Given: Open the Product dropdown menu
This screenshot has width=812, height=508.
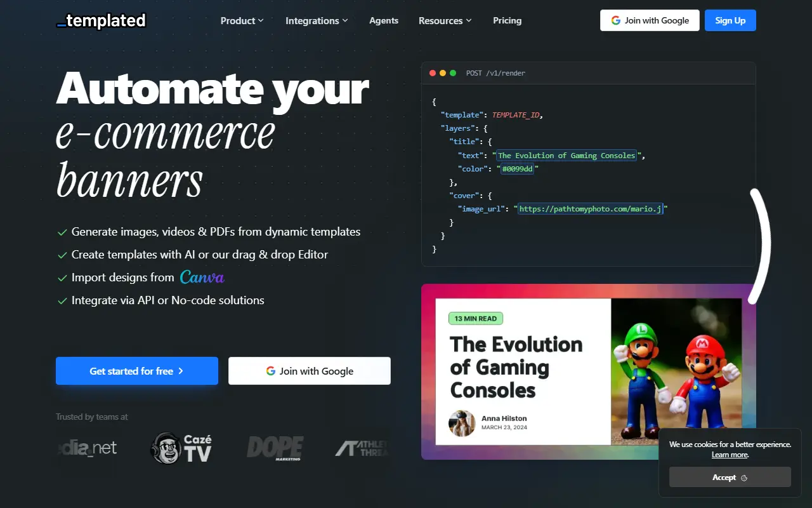Looking at the screenshot, I should pos(242,20).
